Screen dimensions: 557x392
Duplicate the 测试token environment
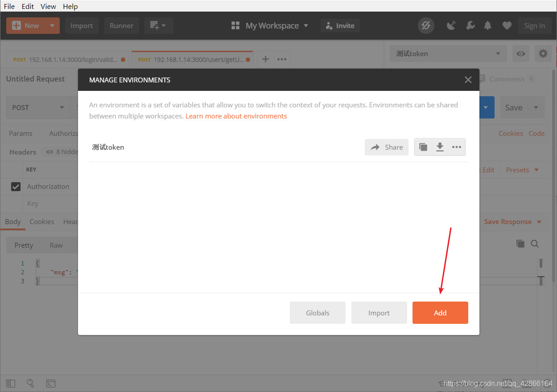coord(423,147)
